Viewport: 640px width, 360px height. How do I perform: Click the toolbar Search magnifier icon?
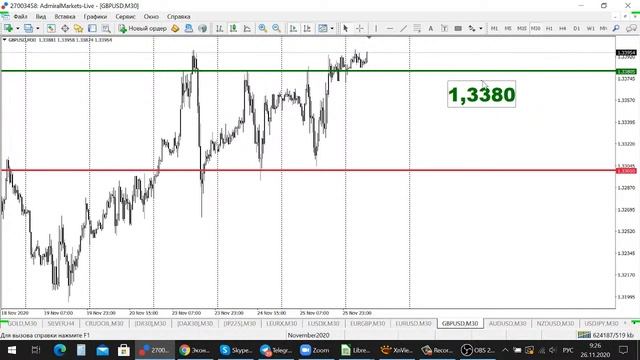(616, 28)
